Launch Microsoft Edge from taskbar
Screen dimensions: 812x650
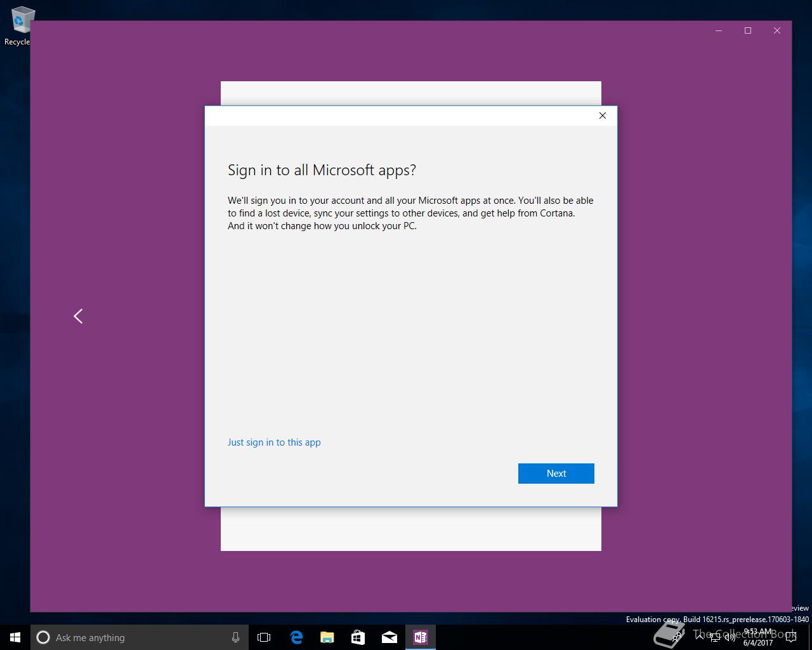point(296,637)
